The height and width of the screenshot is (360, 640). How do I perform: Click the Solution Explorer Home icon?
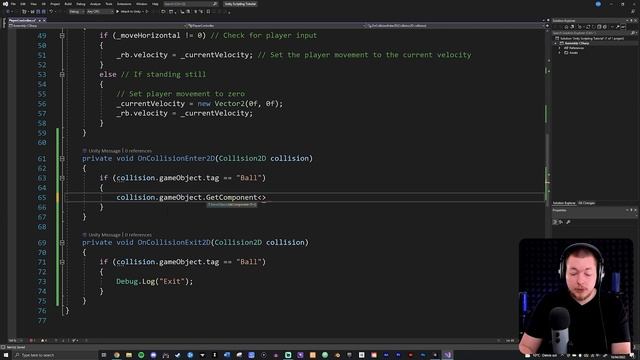(566, 27)
